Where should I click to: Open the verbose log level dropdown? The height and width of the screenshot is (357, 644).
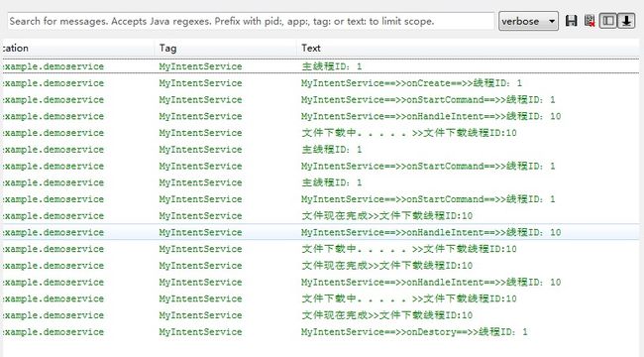(528, 21)
